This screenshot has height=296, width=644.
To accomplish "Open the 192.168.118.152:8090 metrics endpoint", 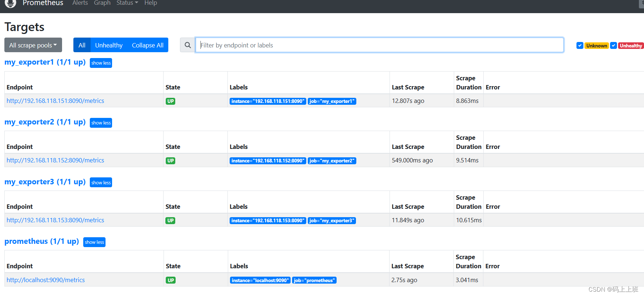I will tap(55, 160).
